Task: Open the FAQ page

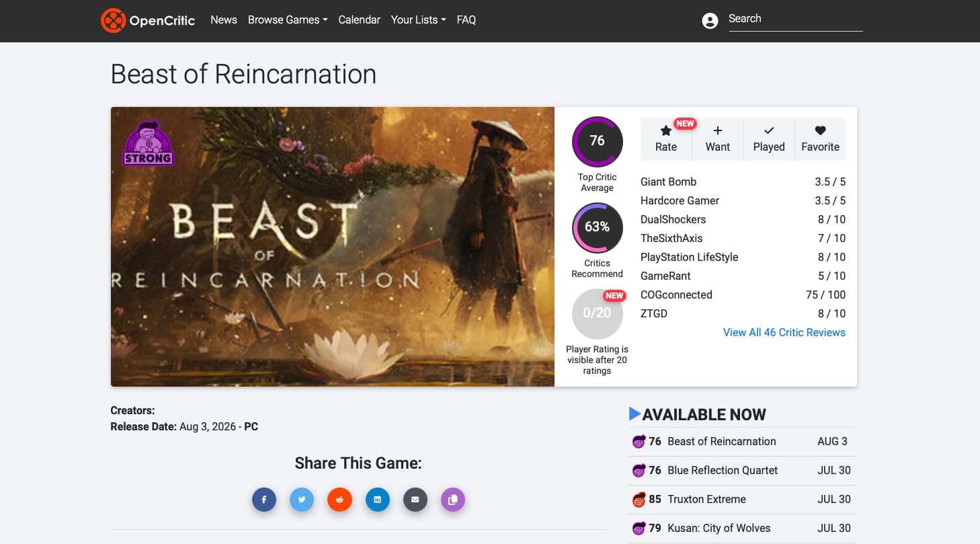Action: point(466,20)
